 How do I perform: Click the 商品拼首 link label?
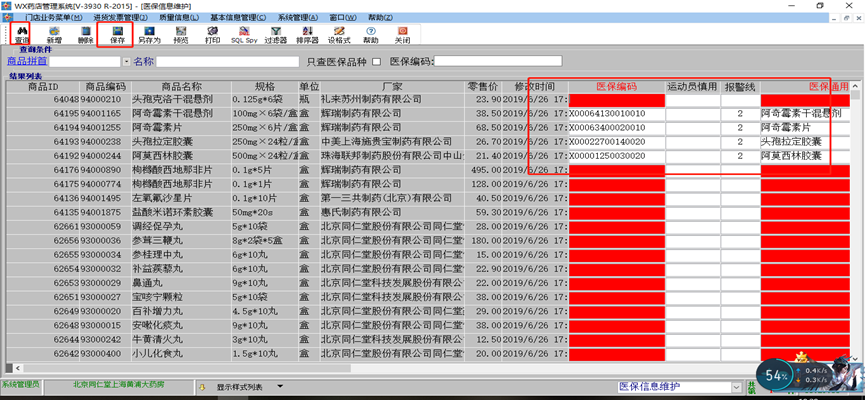[x=26, y=61]
